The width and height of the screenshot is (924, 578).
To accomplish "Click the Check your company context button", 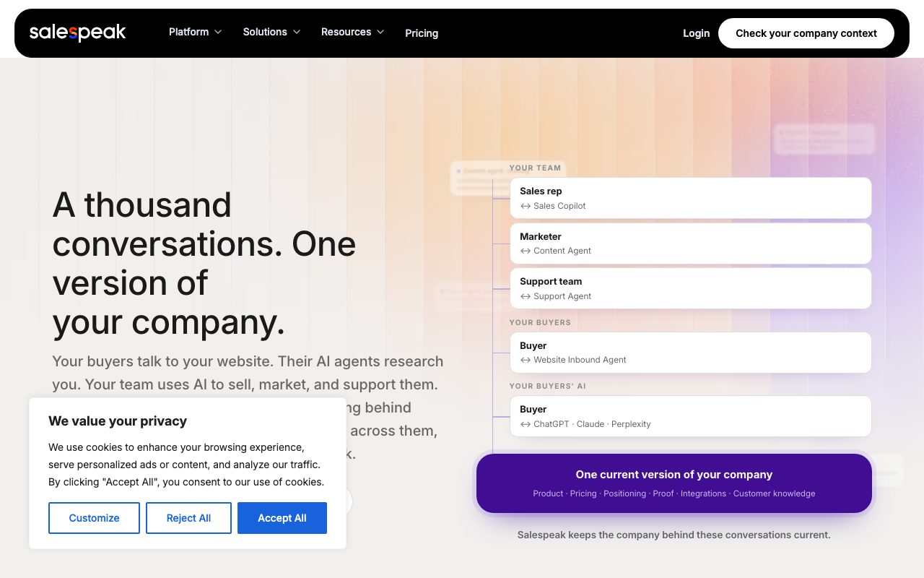I will click(x=806, y=33).
